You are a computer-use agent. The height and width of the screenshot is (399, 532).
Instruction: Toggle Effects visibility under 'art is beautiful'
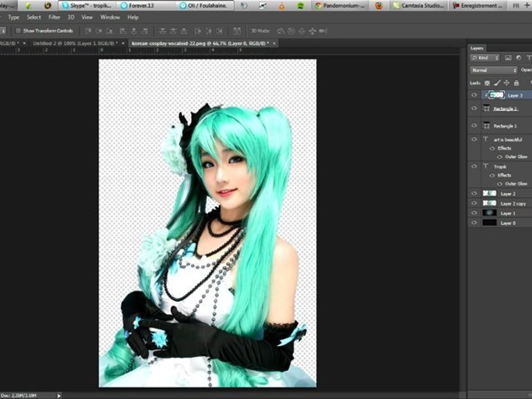point(492,149)
